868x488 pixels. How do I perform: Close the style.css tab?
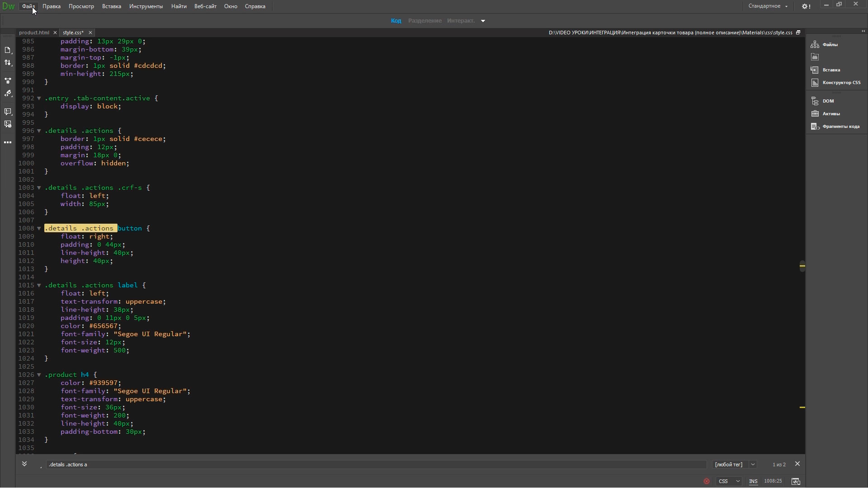click(90, 33)
